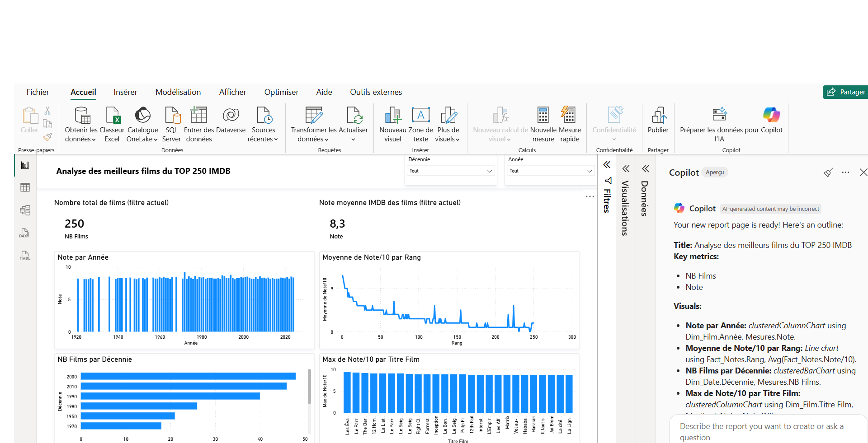Click Publier icon

[x=659, y=115]
